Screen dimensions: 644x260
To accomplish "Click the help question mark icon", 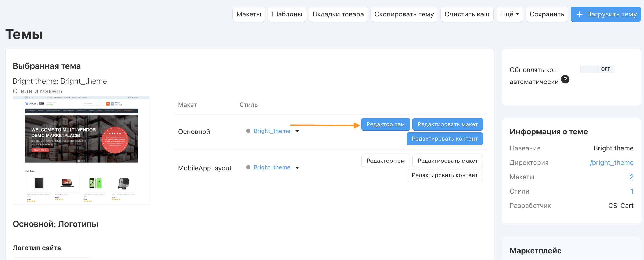I will click(x=565, y=79).
